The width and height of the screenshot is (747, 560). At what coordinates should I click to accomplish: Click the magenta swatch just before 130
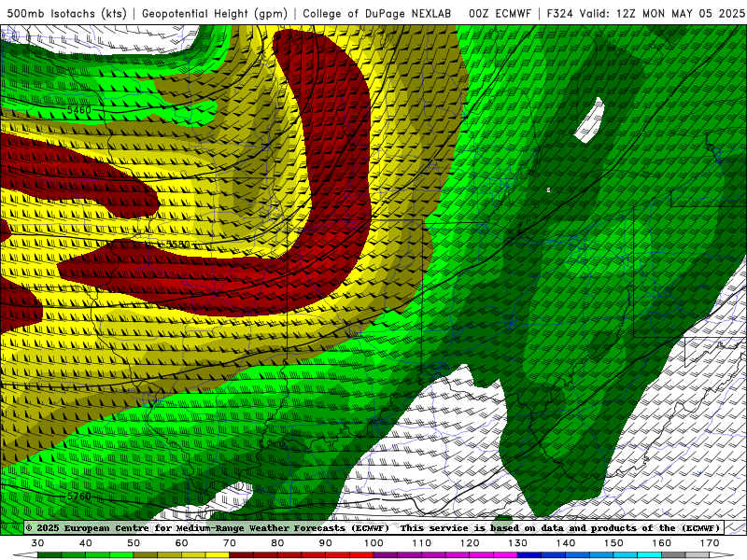[505, 555]
